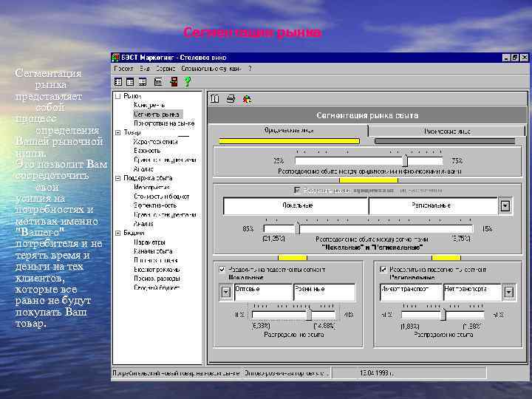
Task: Toggle the Региональные sub-segment split checkbox
Action: 385,270
